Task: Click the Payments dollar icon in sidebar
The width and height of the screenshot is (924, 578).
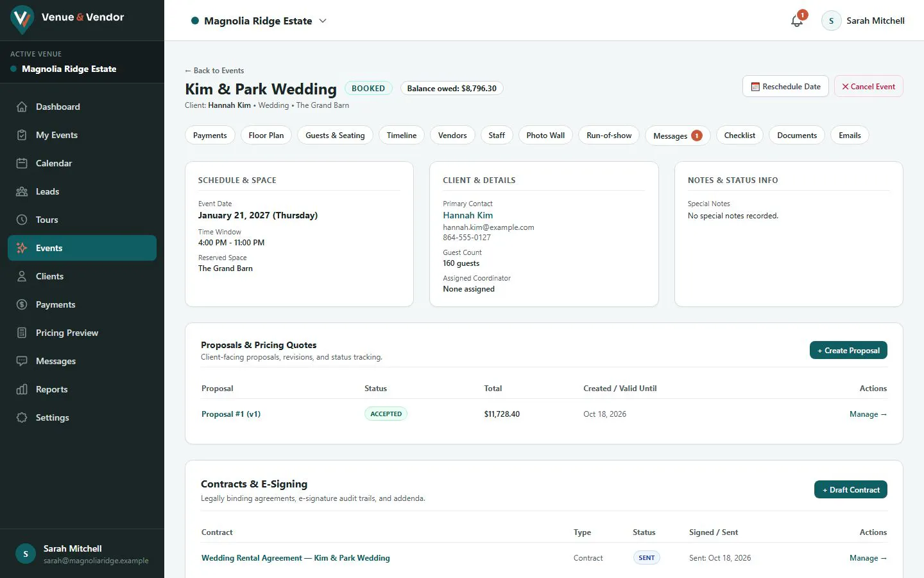Action: pos(22,304)
